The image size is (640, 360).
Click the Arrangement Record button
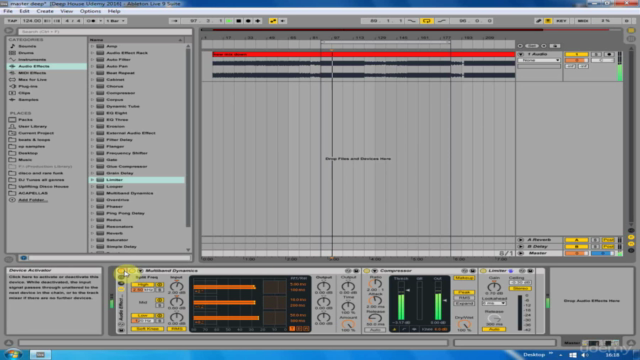248,21
